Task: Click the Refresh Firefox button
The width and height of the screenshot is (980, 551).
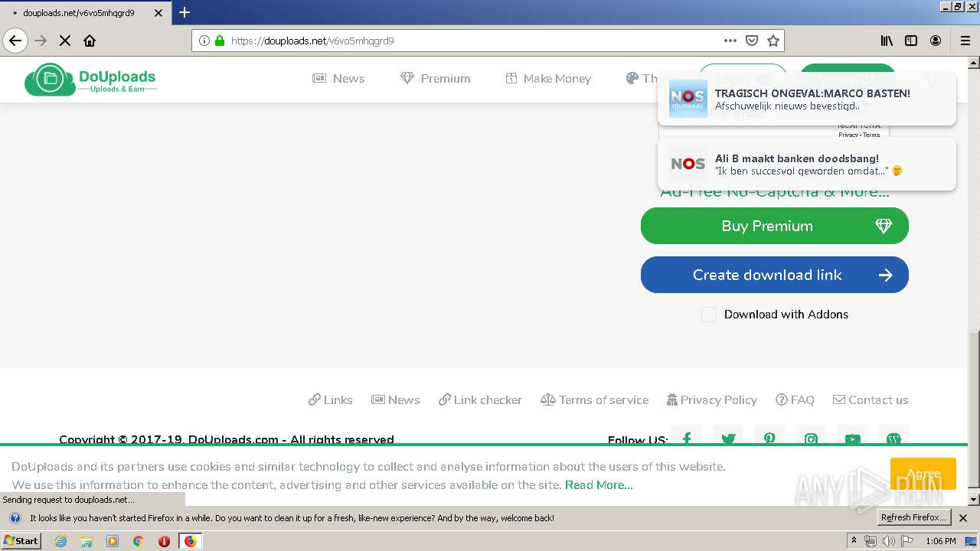Action: [x=913, y=517]
